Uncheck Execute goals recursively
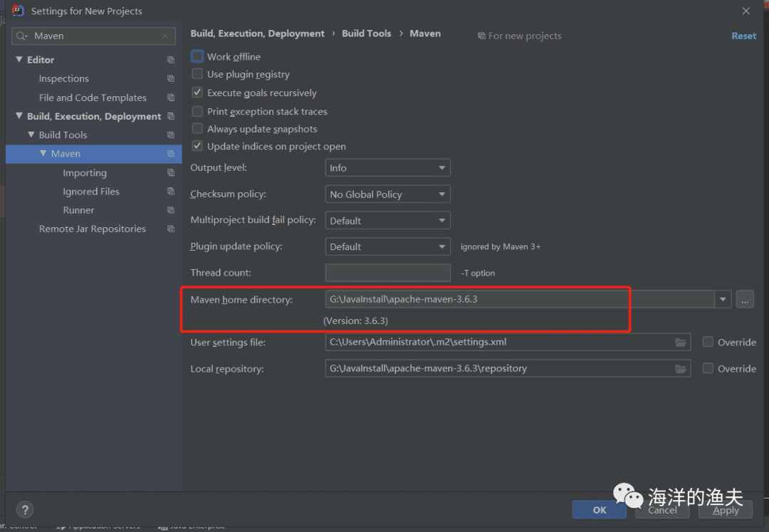 pos(197,92)
